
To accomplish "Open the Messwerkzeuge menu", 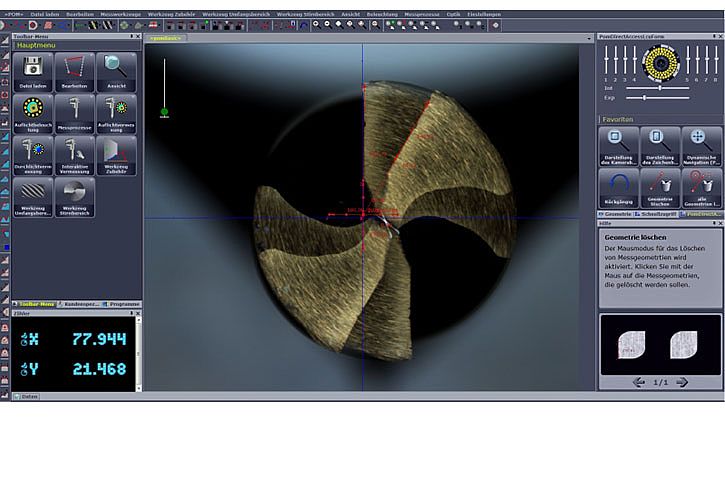I will tap(123, 15).
